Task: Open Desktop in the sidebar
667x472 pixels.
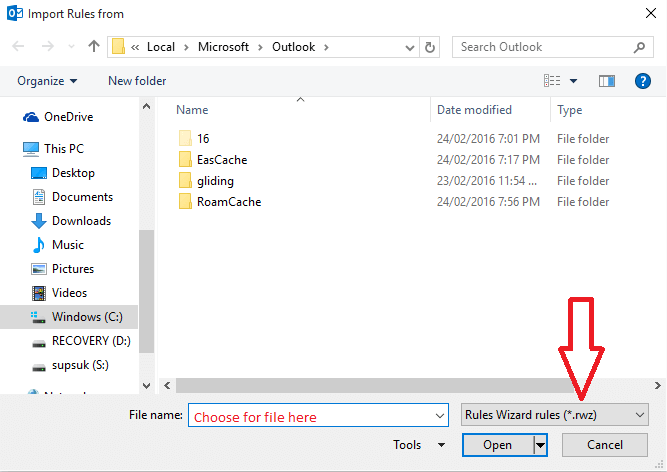Action: pyautogui.click(x=73, y=173)
